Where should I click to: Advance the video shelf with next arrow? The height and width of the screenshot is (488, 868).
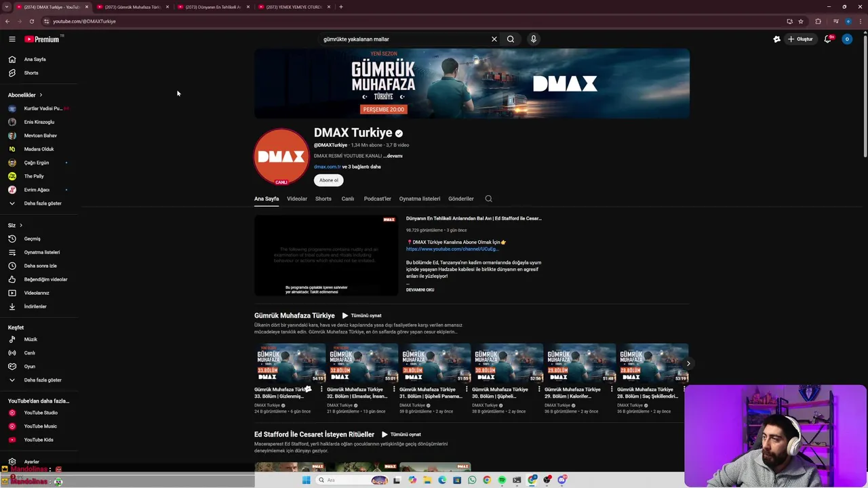click(x=688, y=363)
